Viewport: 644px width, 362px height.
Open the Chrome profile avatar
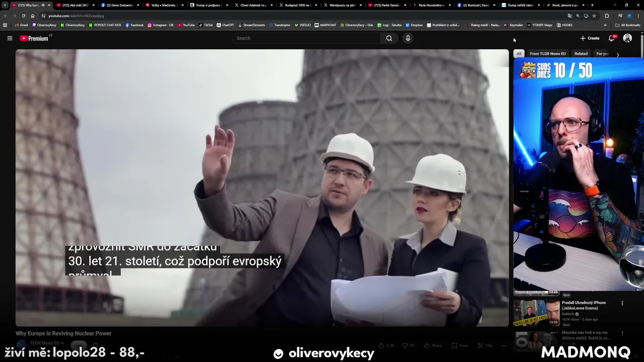pos(629,16)
